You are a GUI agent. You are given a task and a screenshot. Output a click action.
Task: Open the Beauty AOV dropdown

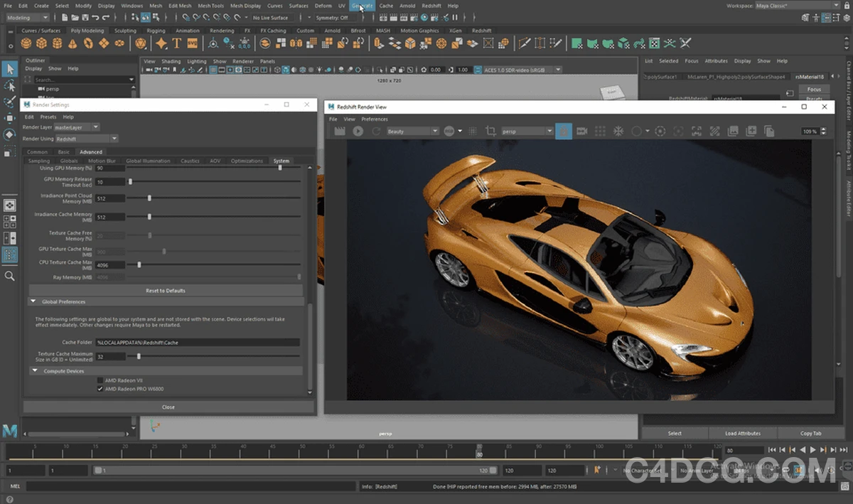412,132
